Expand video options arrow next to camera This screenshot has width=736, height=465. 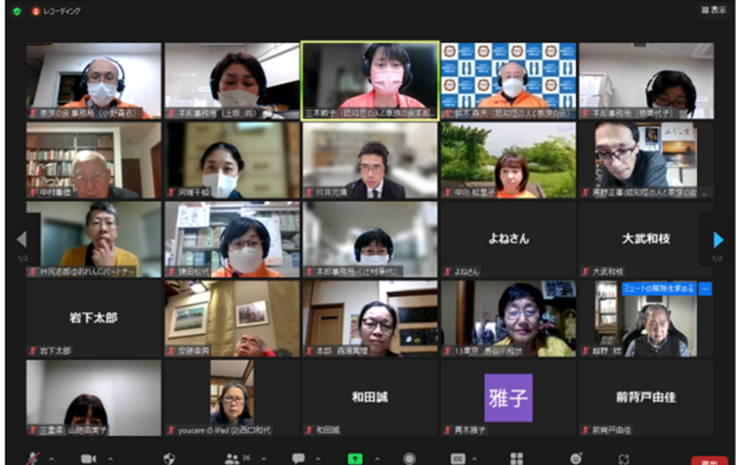pos(109,458)
